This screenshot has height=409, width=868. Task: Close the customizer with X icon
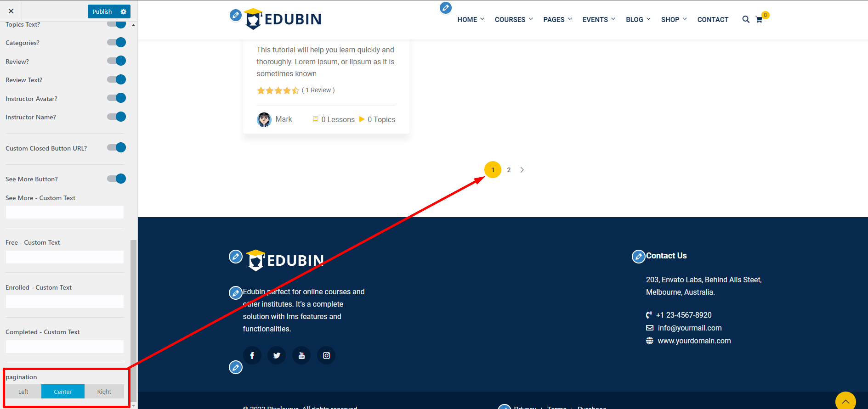11,11
